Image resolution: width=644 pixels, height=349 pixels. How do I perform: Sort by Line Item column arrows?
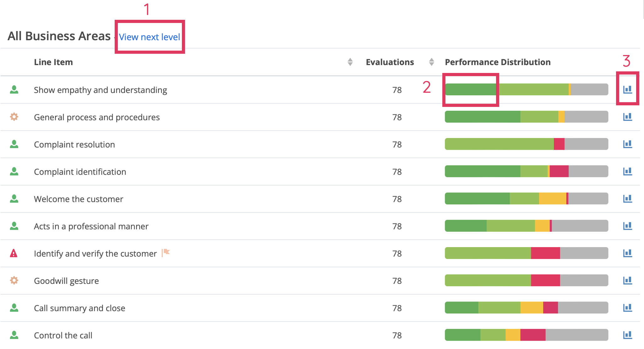coord(350,62)
